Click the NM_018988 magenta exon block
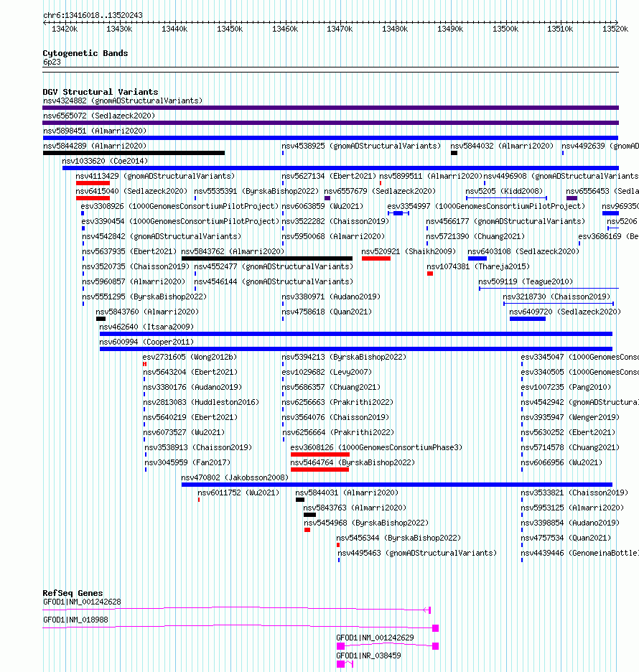 [x=435, y=628]
